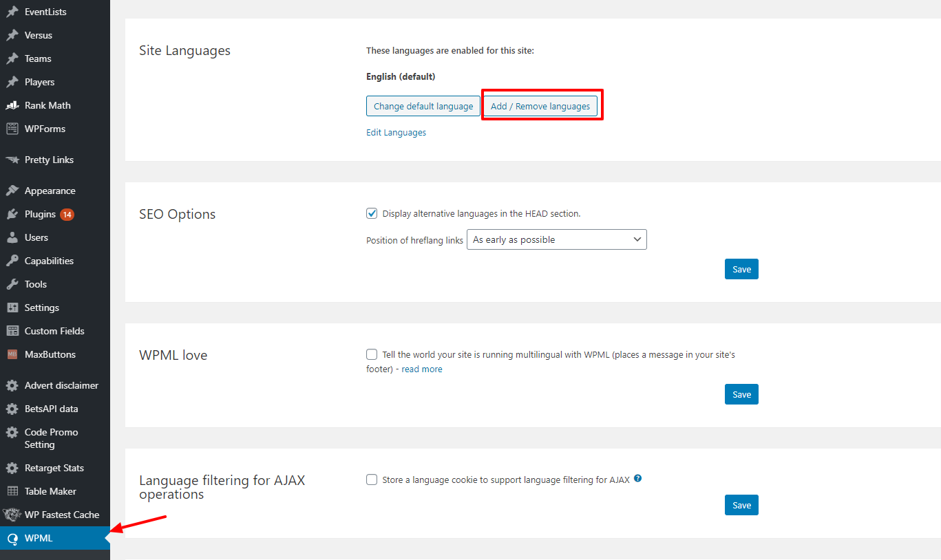Enable the WPML love footer message checkbox

pyautogui.click(x=372, y=354)
